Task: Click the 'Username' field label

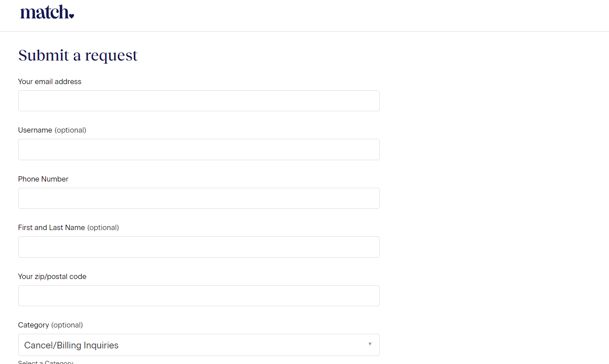Action: [x=35, y=130]
